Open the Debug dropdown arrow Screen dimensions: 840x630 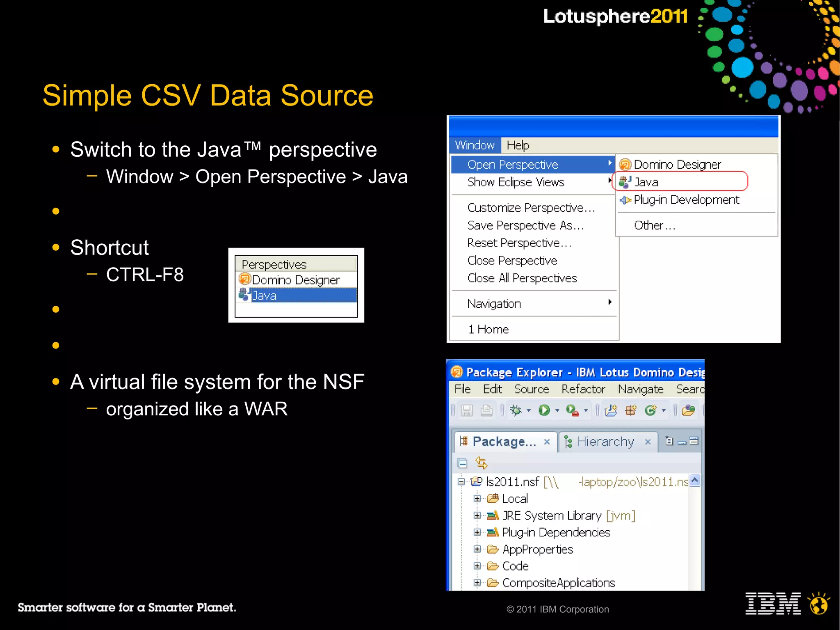point(529,410)
